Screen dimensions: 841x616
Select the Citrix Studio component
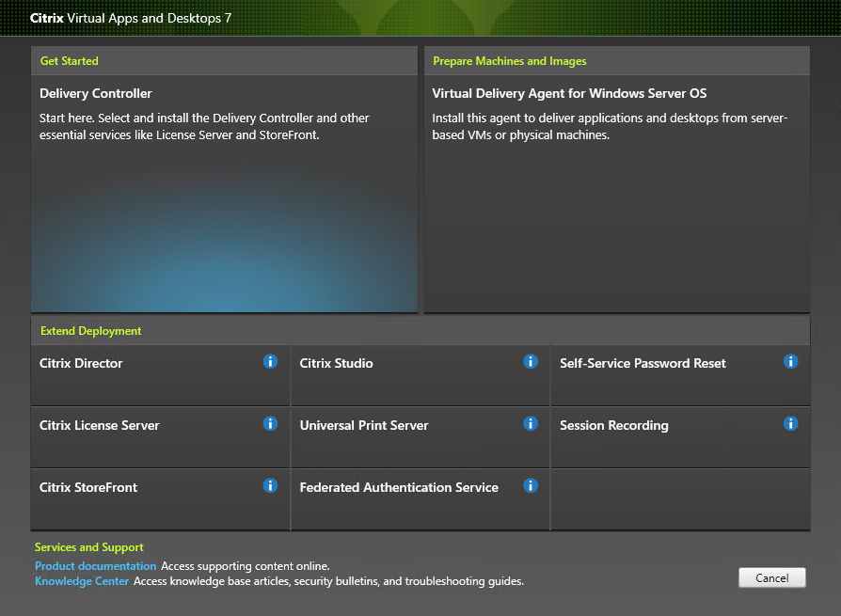(x=395, y=375)
